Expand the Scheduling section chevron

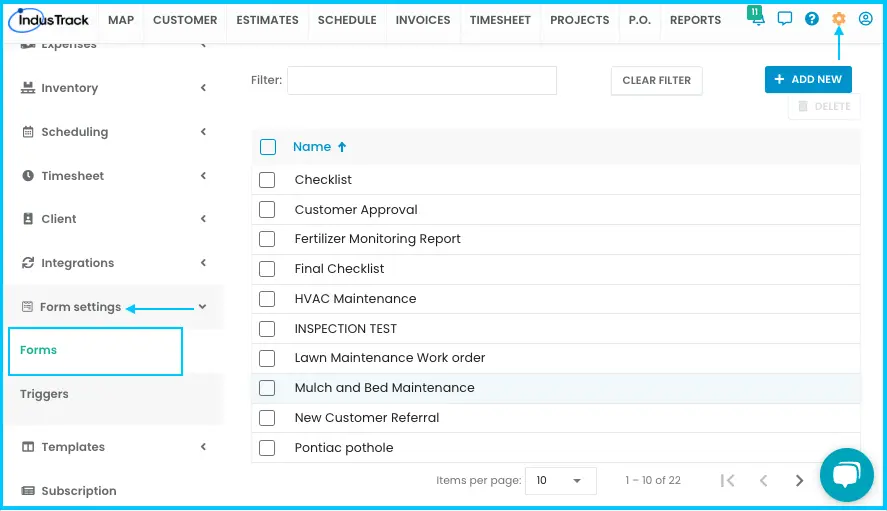click(x=203, y=132)
